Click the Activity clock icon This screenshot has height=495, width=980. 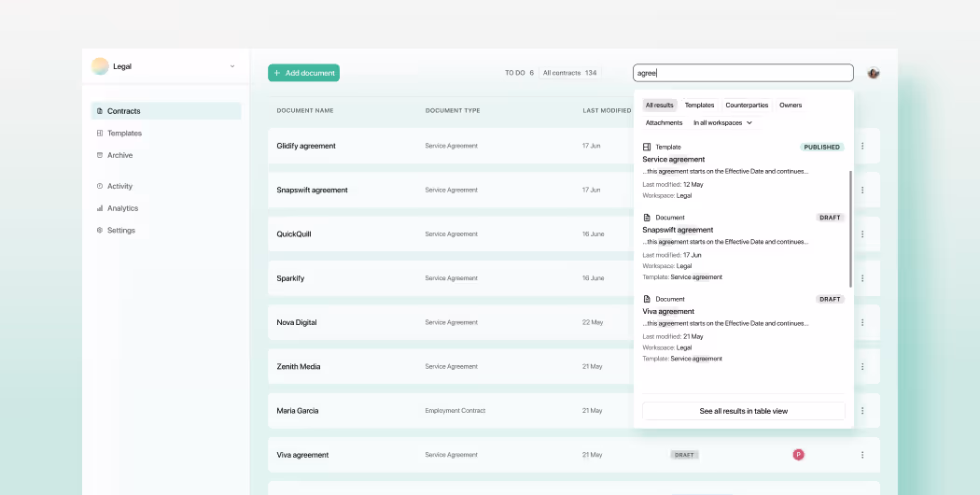click(99, 186)
